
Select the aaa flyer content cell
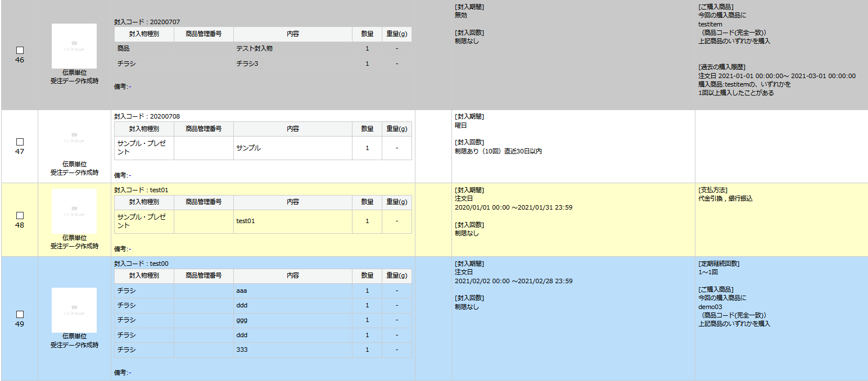pyautogui.click(x=242, y=291)
